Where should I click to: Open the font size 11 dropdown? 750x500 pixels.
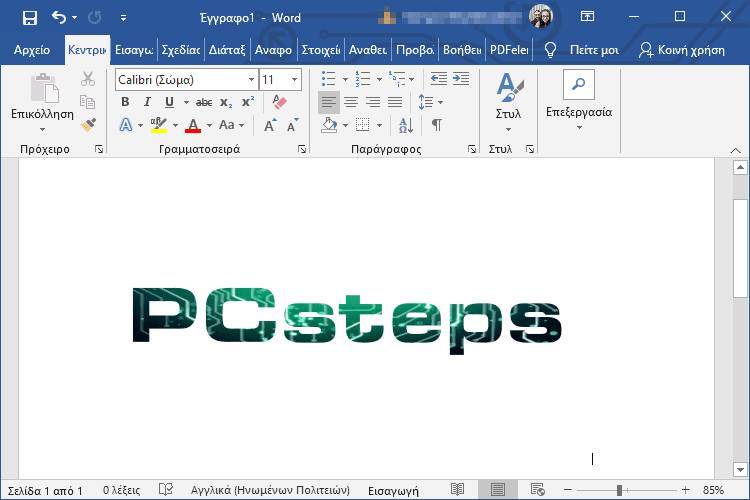tap(295, 79)
